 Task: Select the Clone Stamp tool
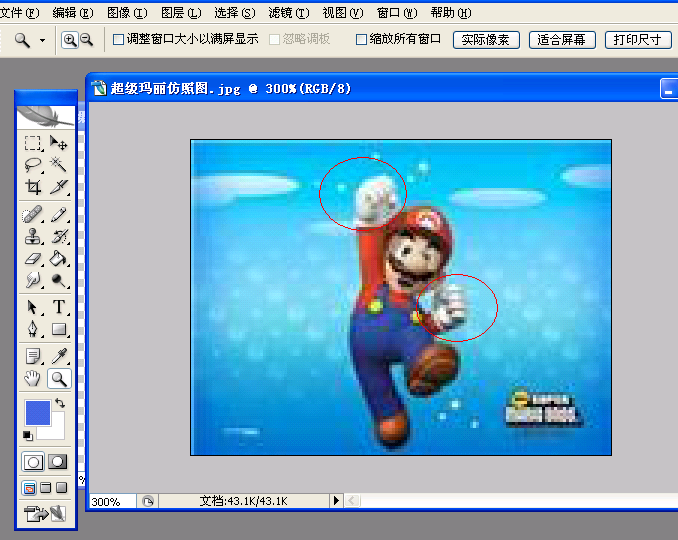(x=33, y=236)
